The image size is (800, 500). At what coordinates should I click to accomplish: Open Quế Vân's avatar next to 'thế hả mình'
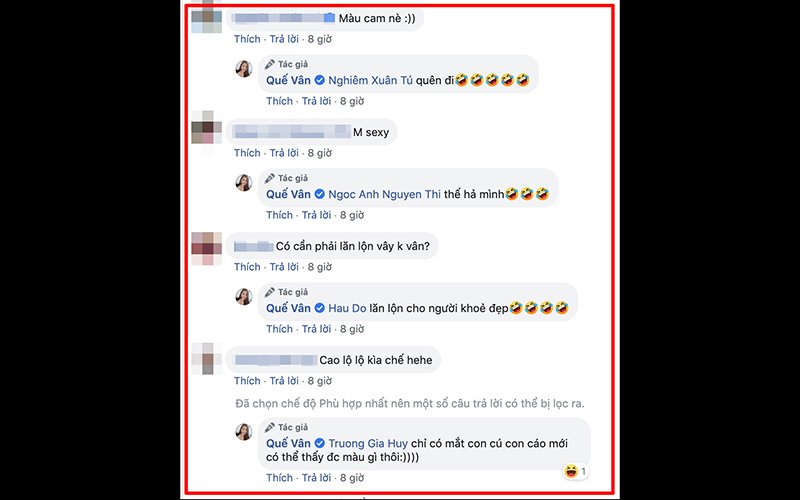click(244, 183)
